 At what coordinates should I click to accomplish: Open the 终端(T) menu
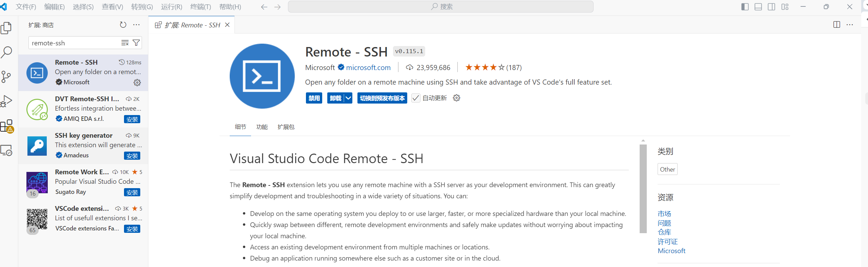(201, 7)
